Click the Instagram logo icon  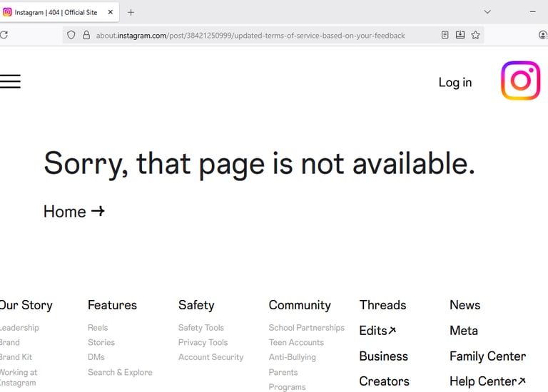tap(520, 81)
